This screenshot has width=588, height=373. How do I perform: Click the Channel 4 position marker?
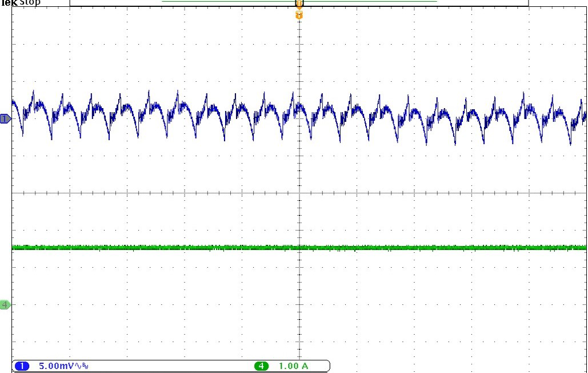pyautogui.click(x=5, y=305)
